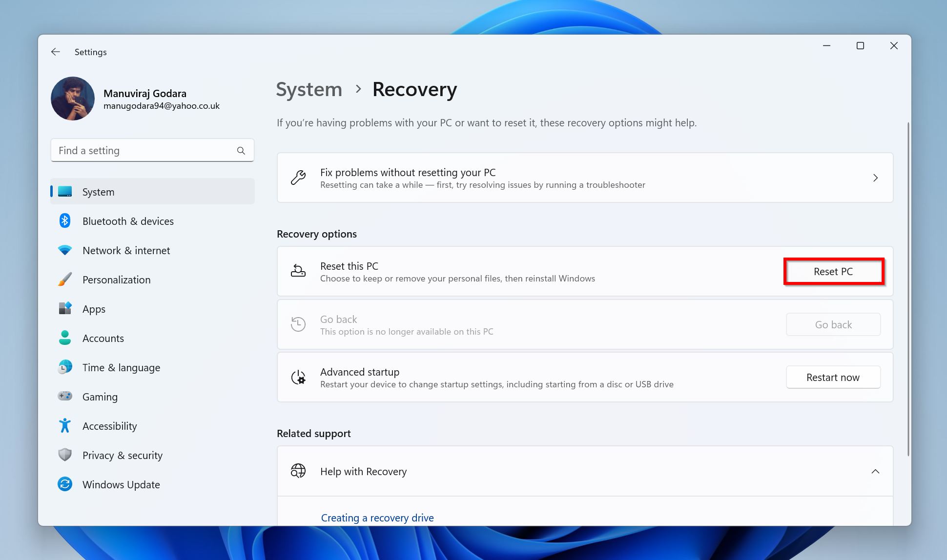The image size is (947, 560).
Task: Click the System recovery wrench icon
Action: (298, 178)
